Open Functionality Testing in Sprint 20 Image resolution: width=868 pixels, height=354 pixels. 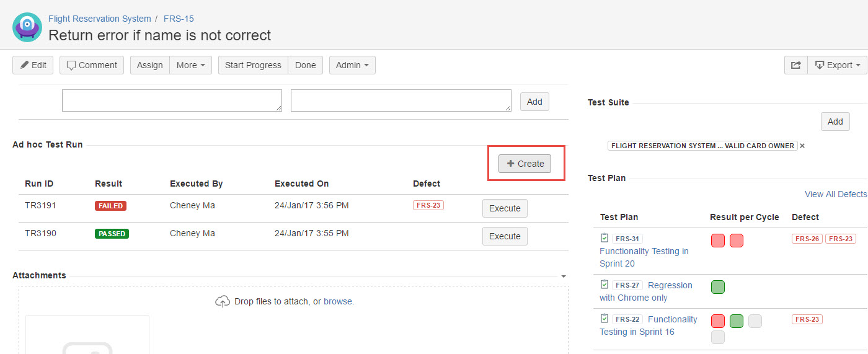(644, 257)
